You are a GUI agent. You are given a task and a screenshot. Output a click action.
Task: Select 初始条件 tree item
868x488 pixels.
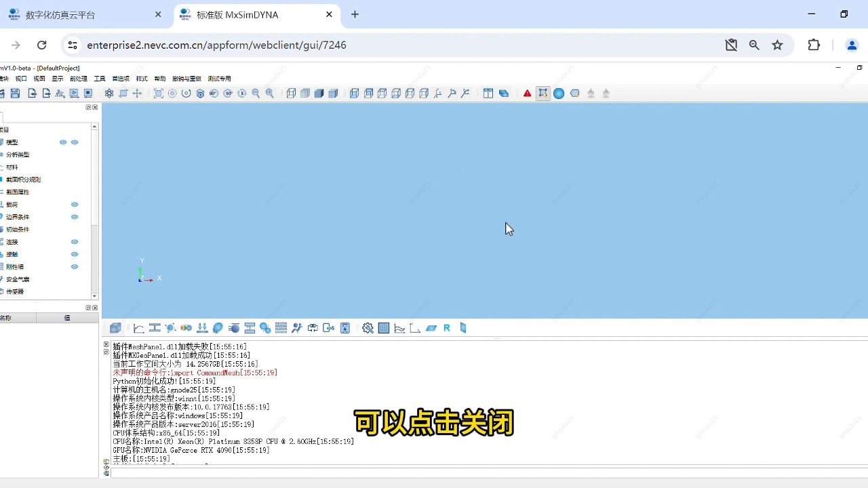[x=18, y=229]
